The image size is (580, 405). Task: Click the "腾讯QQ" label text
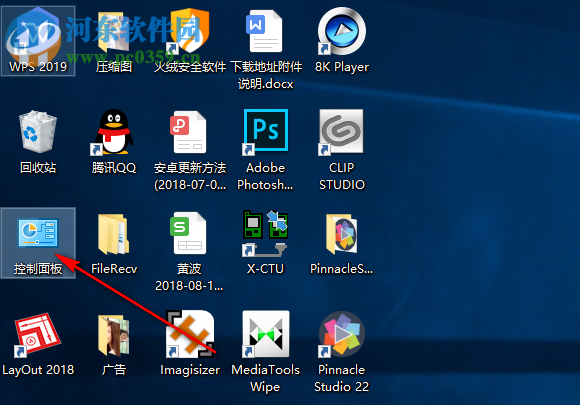[x=114, y=168]
